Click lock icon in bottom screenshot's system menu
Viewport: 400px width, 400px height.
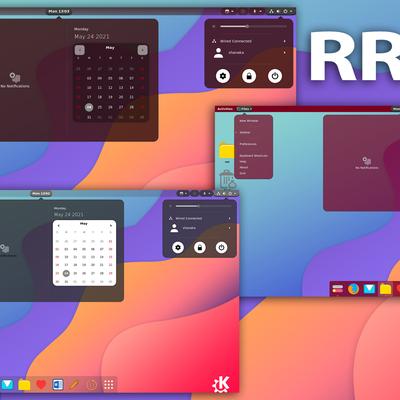pyautogui.click(x=200, y=247)
